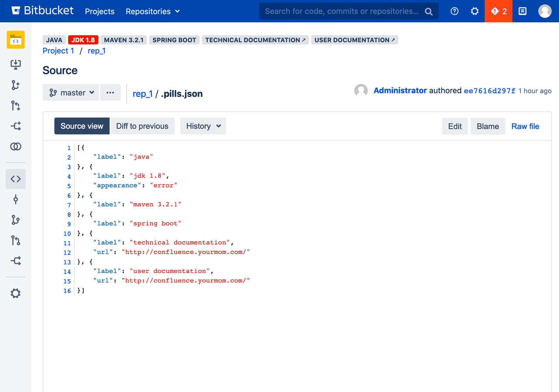Open the TECHNICAL DOCUMENTATION pill link

click(x=255, y=40)
